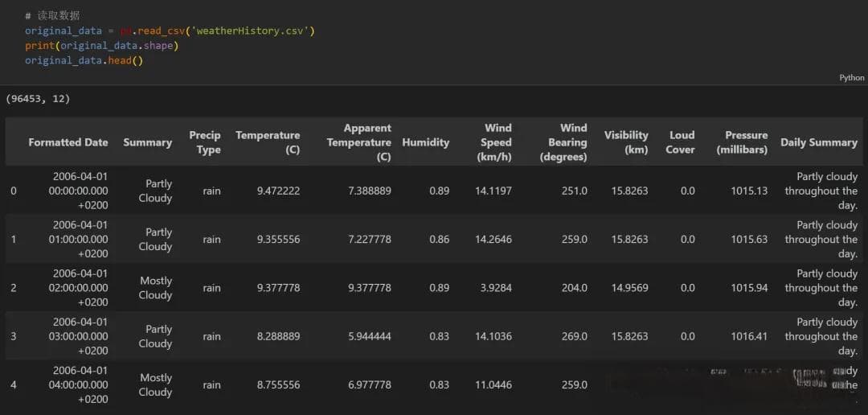Click pressure value 1015.63
This screenshot has width=868, height=415.
750,240
